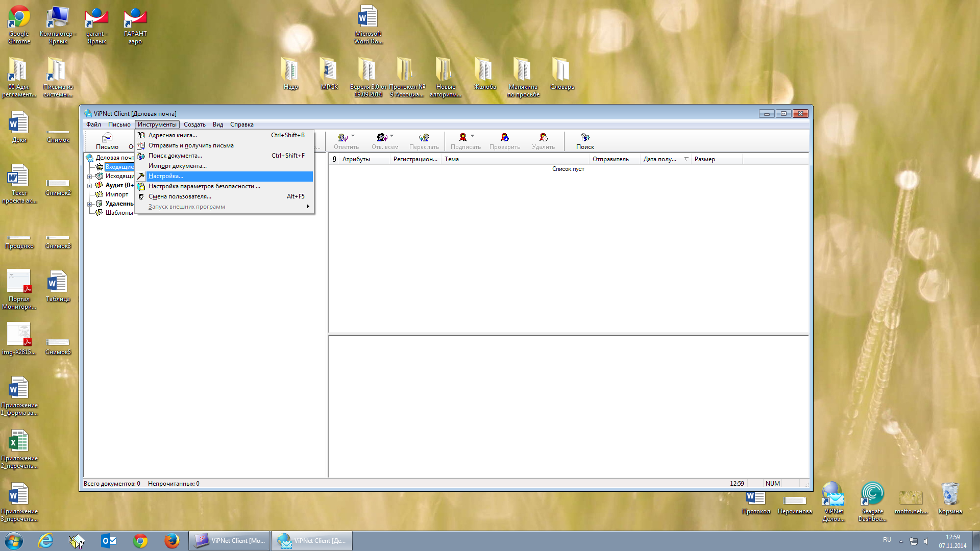This screenshot has height=551, width=980.
Task: Select Смена пользователя menu item
Action: (180, 196)
